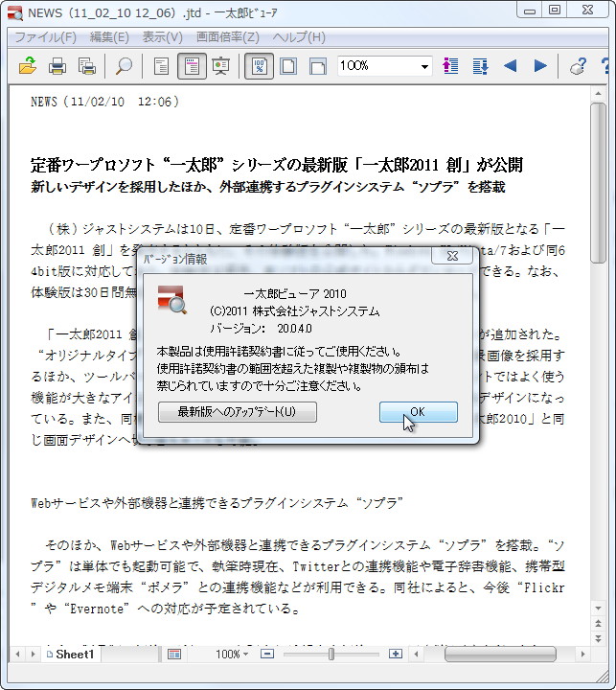Click the 'Webサービスや外部機器と連携できる' section heading

[x=217, y=502]
